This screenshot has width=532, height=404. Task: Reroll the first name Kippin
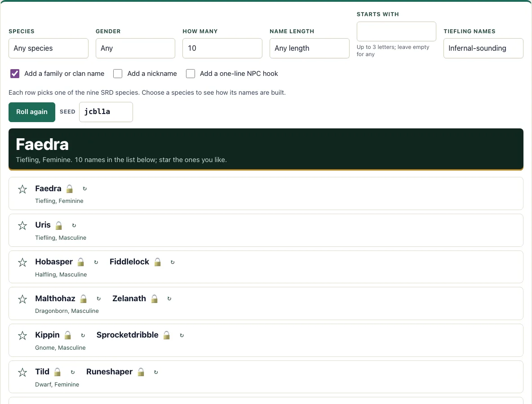pyautogui.click(x=83, y=335)
